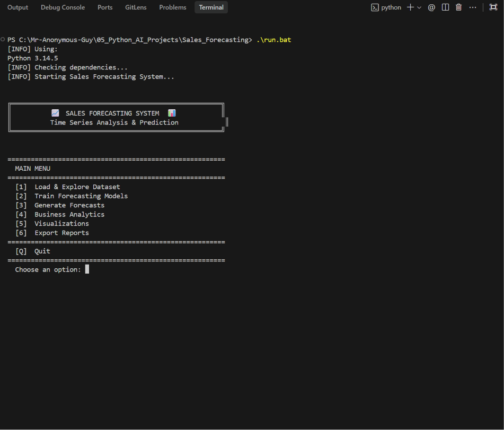Show the GitLens panel tab

coord(136,7)
